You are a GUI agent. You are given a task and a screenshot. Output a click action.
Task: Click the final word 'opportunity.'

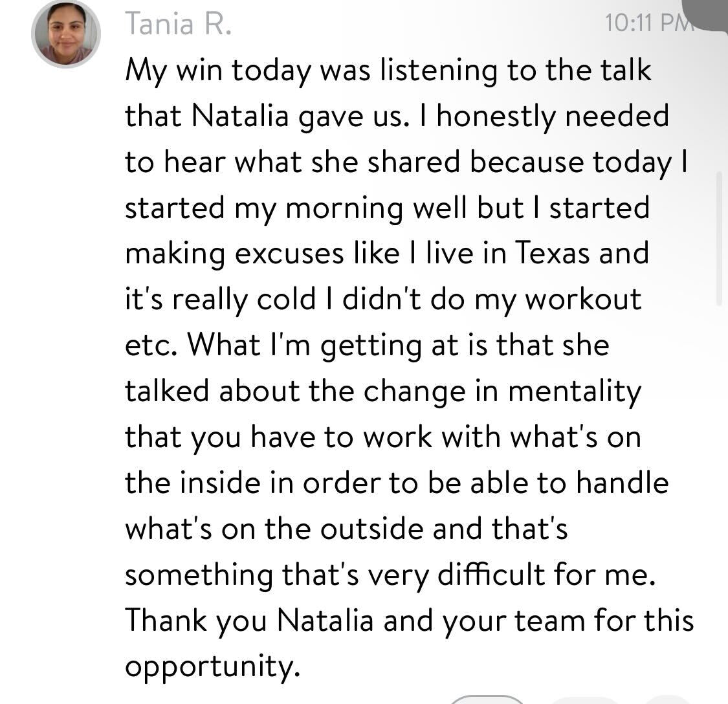click(212, 667)
